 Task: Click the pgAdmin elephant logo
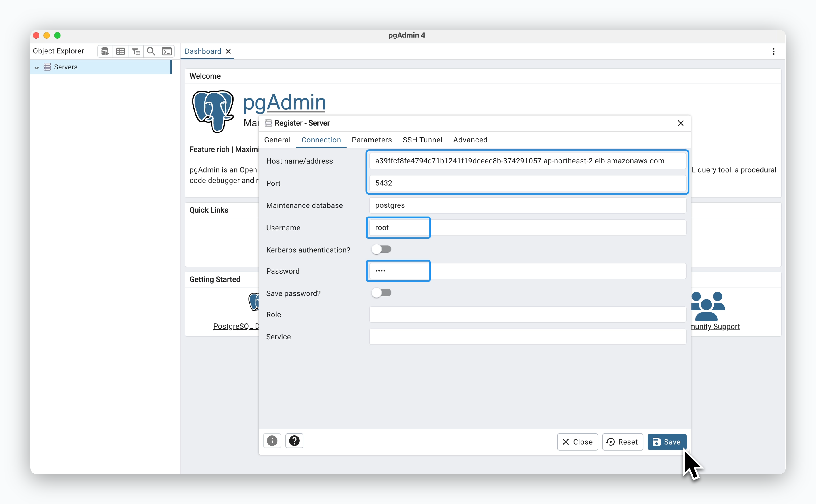(x=213, y=111)
